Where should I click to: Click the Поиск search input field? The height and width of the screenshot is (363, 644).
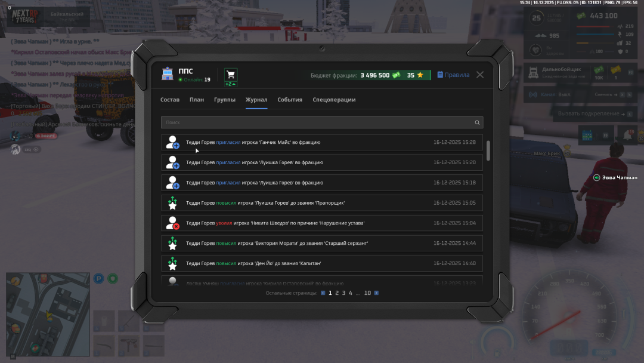316,122
